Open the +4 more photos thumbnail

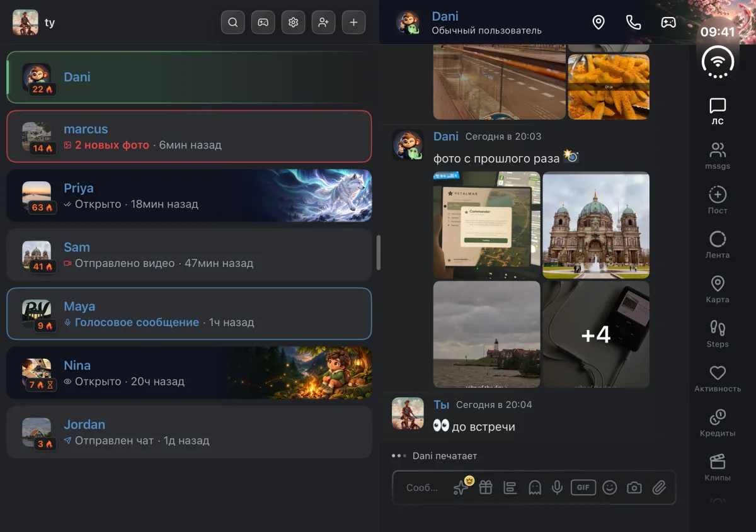pos(596,334)
